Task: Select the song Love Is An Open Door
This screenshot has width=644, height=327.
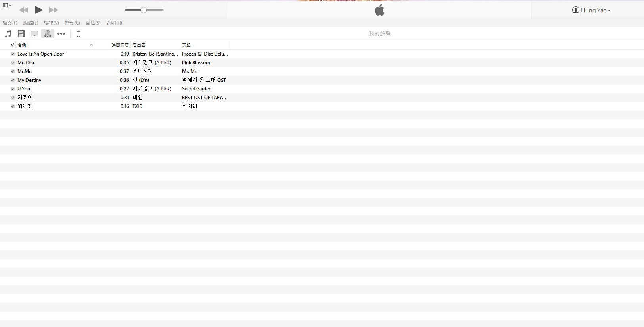Action: pos(41,54)
